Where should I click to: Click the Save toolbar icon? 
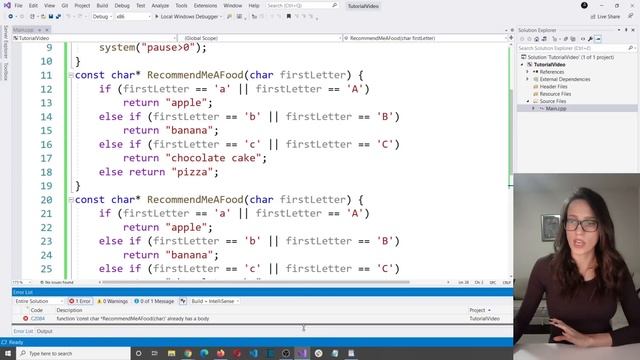[x=51, y=17]
